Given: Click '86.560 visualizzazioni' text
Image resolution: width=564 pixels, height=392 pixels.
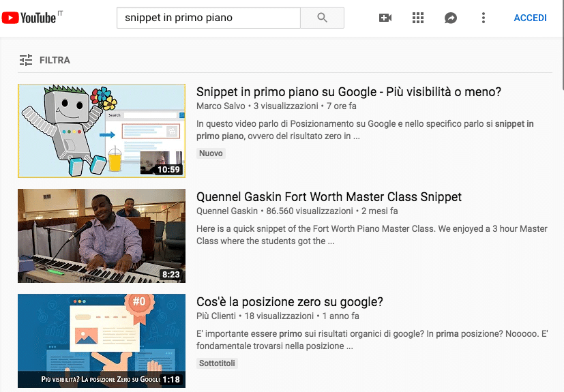Looking at the screenshot, I should coord(310,211).
